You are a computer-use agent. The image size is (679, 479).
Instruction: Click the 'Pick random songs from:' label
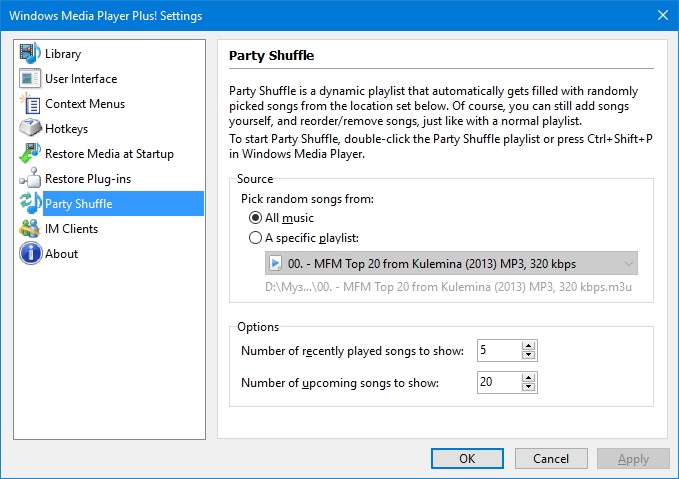coord(307,199)
